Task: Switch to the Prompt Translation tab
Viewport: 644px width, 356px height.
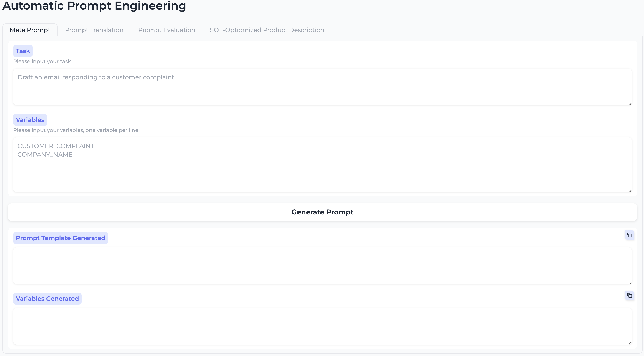Action: point(94,30)
